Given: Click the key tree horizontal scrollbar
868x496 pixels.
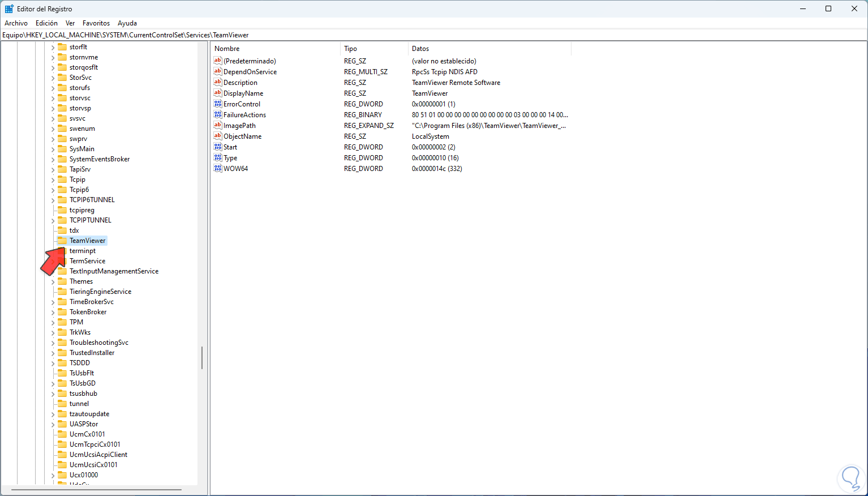Looking at the screenshot, I should tap(96, 490).
